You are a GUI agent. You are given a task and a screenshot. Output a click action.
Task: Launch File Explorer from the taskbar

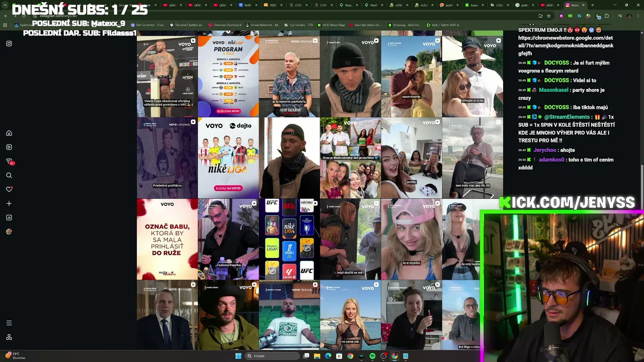point(317,356)
